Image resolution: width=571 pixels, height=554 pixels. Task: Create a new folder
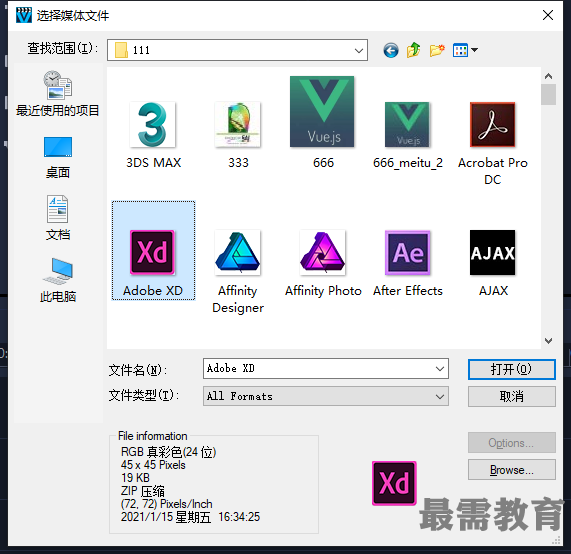437,50
